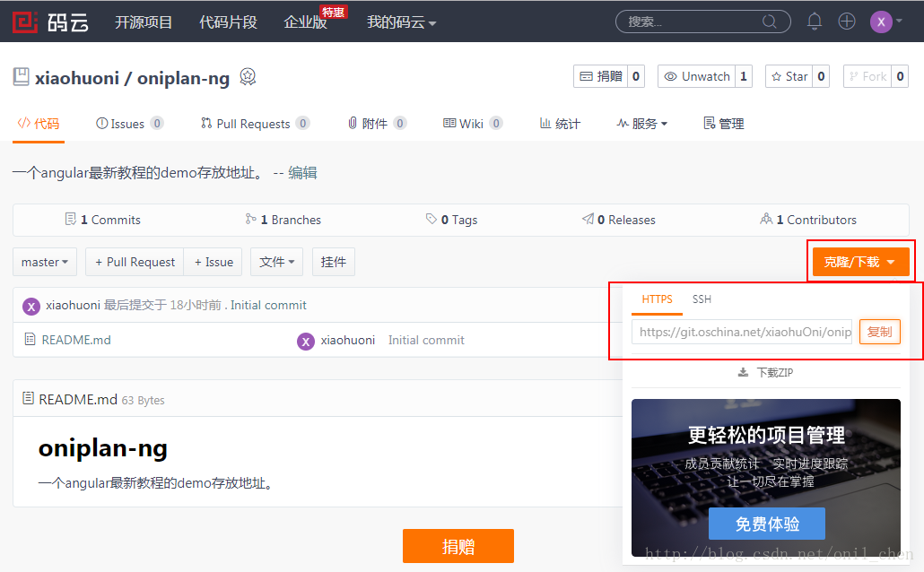Click the Fork button
Screen dimensions: 924x572
pyautogui.click(x=867, y=76)
